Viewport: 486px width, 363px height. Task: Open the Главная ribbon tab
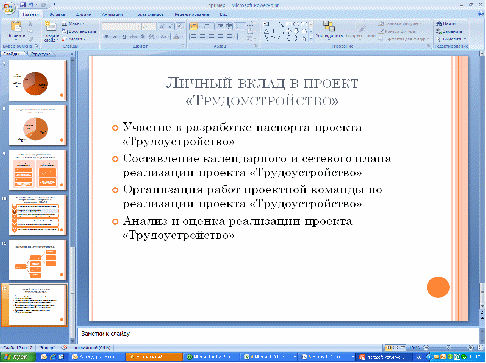tap(30, 14)
